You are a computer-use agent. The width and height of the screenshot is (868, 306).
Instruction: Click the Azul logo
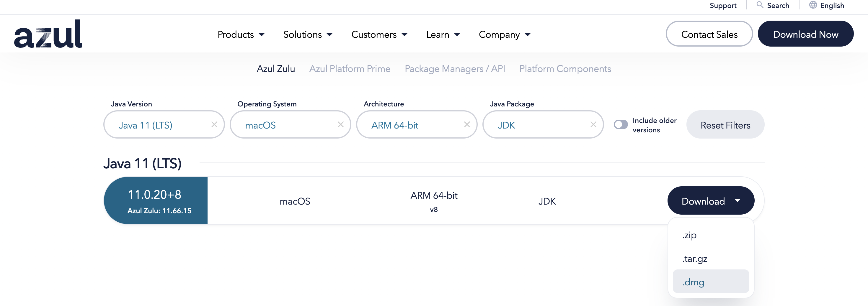tap(48, 34)
